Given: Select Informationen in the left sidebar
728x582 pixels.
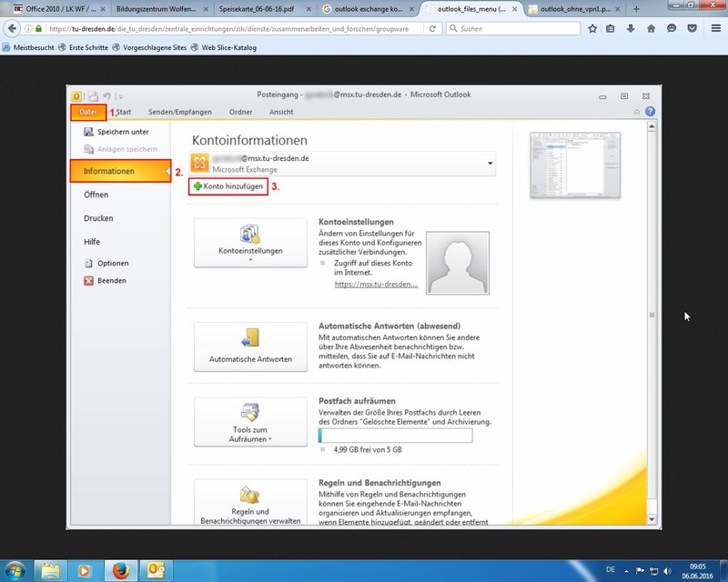Looking at the screenshot, I should pos(120,171).
